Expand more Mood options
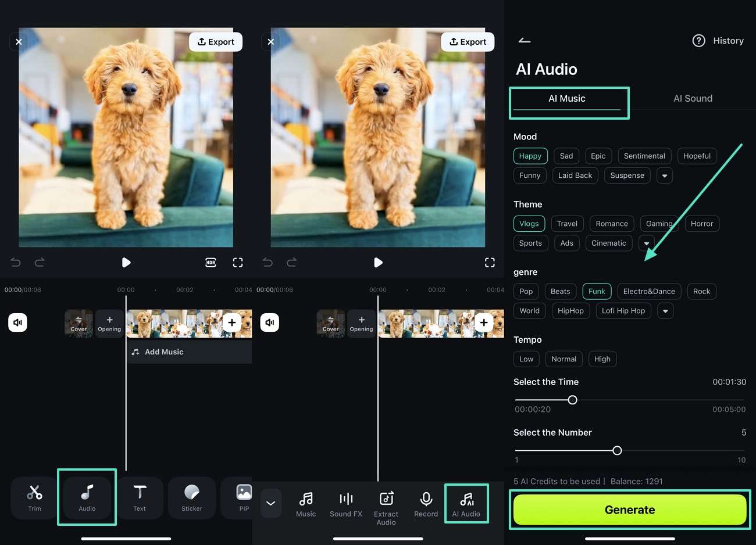Viewport: 756px width, 545px height. pyautogui.click(x=665, y=175)
